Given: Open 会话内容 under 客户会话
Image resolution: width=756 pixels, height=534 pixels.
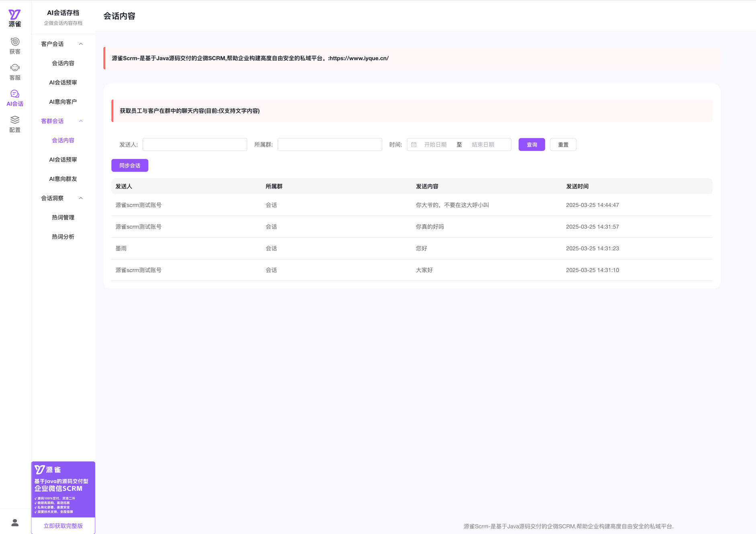Looking at the screenshot, I should (63, 63).
